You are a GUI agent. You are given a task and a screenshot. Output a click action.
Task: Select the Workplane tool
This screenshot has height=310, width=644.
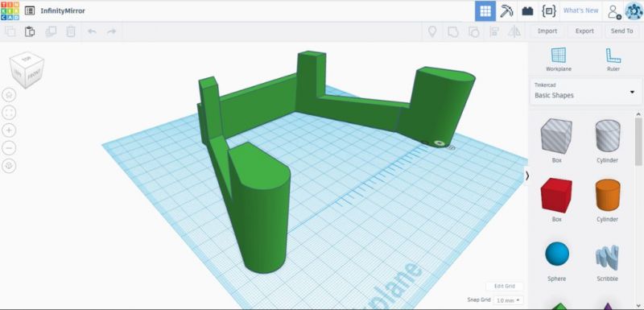coord(559,60)
